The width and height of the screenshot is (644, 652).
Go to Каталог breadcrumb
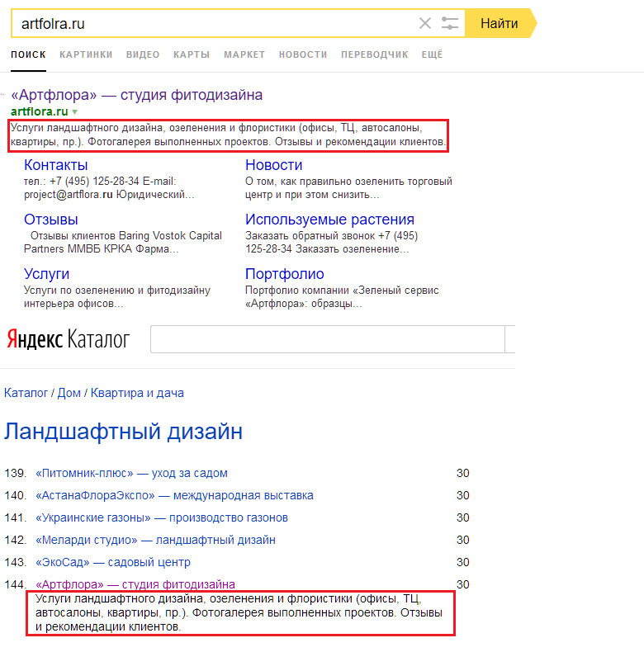(x=26, y=393)
